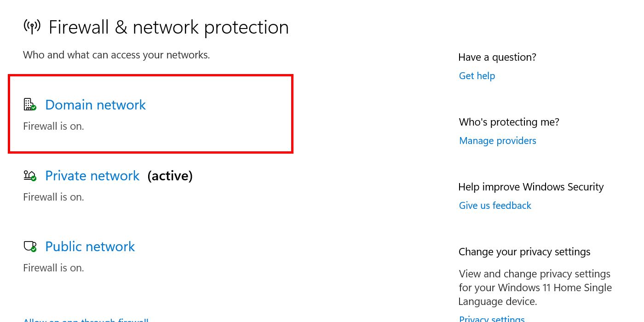This screenshot has height=322, width=644.
Task: Open Manage providers
Action: pos(497,140)
